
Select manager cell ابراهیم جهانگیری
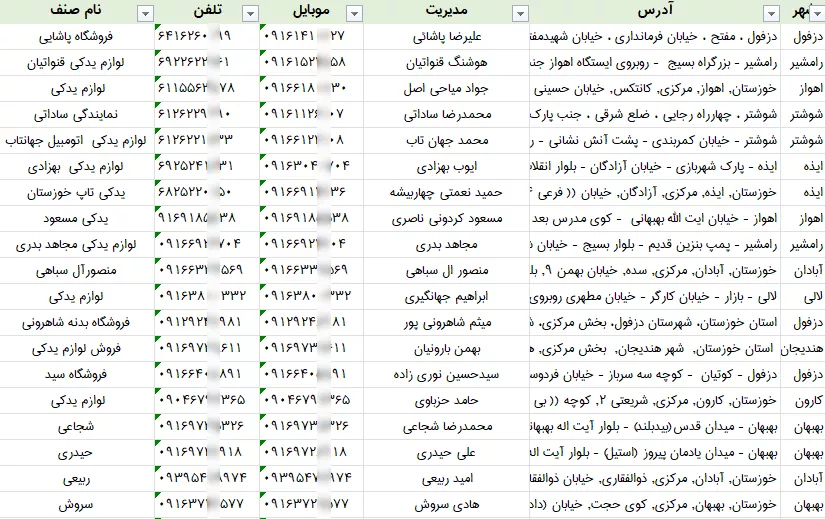coord(447,296)
